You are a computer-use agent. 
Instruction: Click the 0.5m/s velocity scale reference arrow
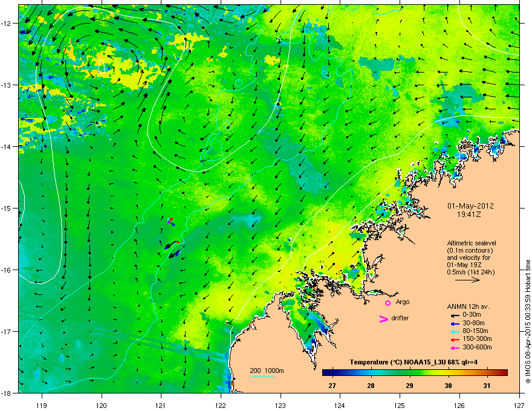467,280
